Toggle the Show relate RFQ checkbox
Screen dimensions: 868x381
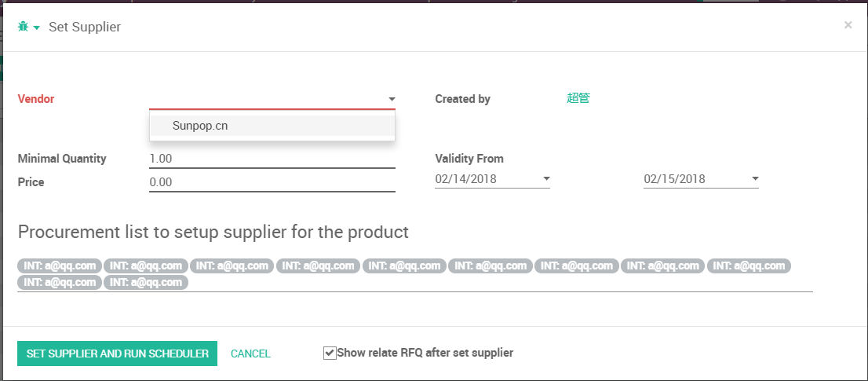tap(330, 353)
